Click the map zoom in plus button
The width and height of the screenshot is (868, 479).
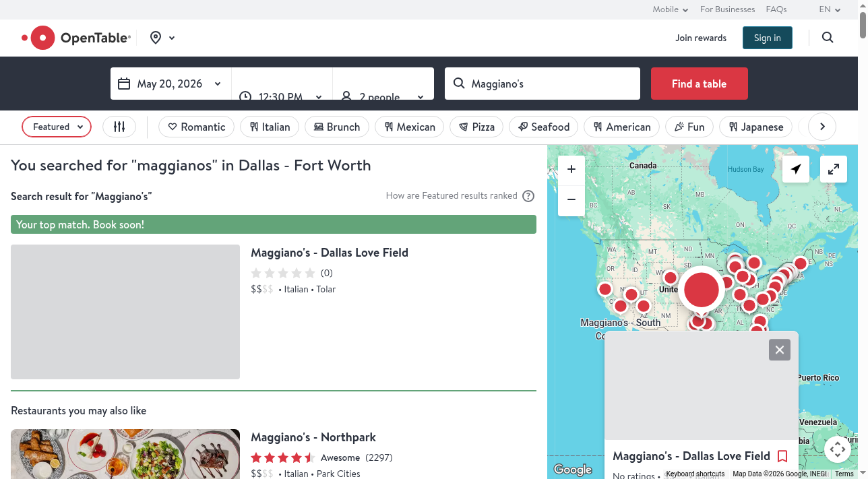(571, 169)
